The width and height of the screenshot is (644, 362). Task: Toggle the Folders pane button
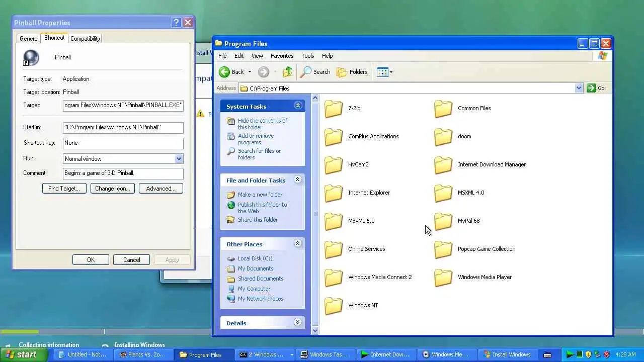pyautogui.click(x=352, y=72)
